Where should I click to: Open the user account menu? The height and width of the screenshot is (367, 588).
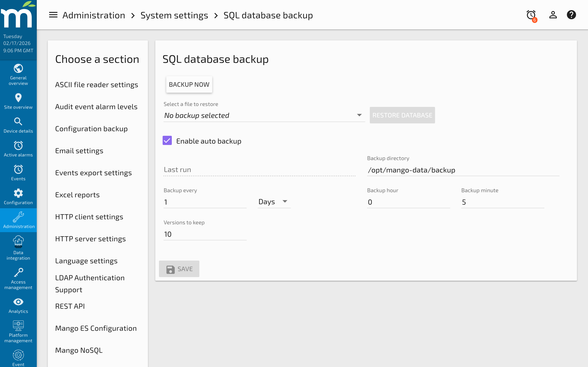(x=553, y=14)
